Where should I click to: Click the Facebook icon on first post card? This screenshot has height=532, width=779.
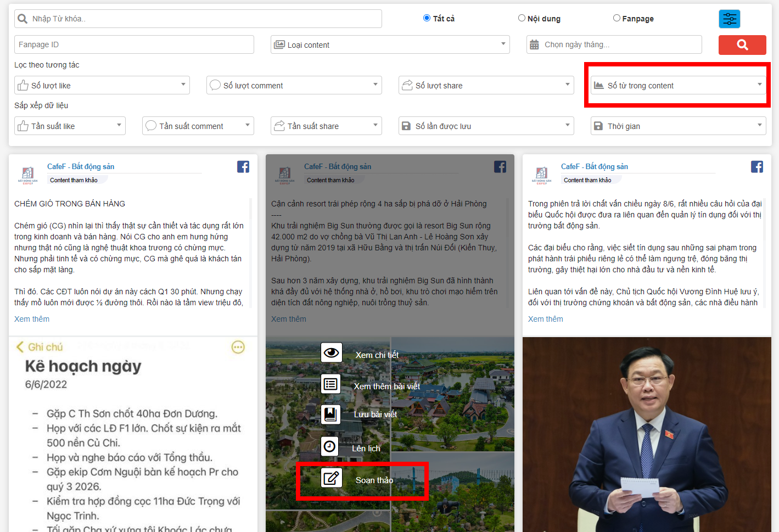pos(243,167)
